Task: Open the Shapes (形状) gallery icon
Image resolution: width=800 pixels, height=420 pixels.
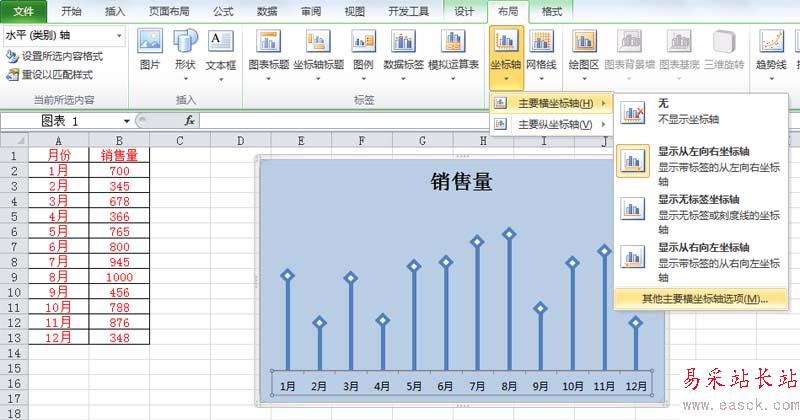Action: 185,42
